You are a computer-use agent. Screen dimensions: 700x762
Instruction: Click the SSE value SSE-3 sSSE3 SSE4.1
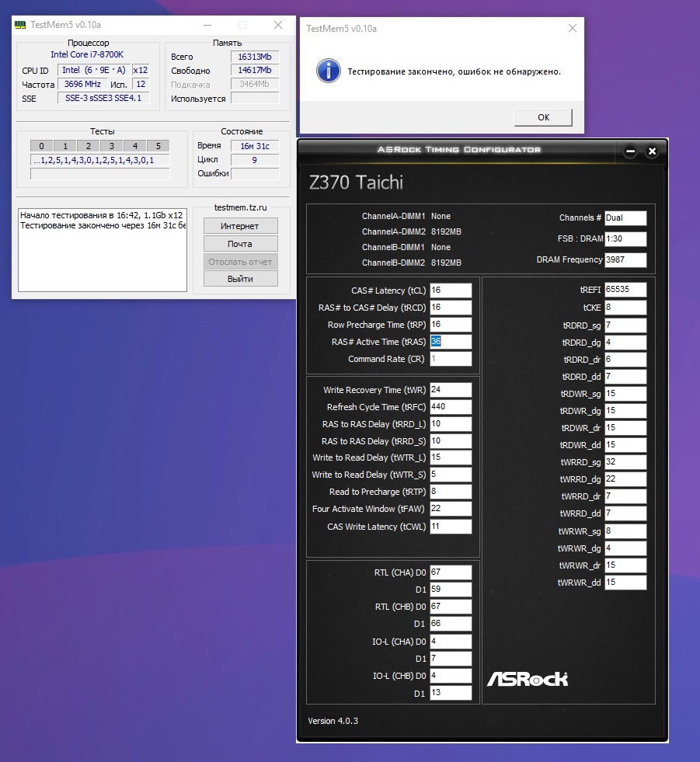[x=103, y=98]
